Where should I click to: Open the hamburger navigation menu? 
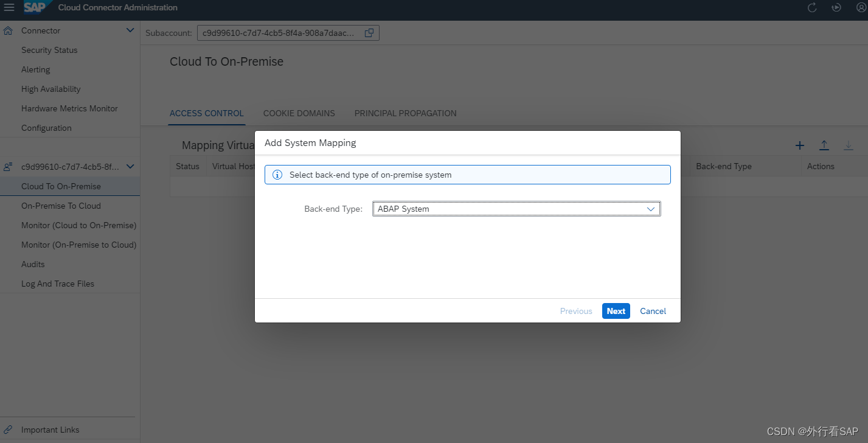coord(9,7)
